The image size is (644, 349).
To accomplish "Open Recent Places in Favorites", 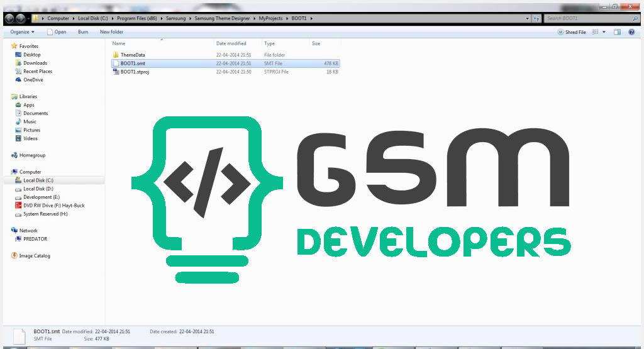I will tap(38, 72).
